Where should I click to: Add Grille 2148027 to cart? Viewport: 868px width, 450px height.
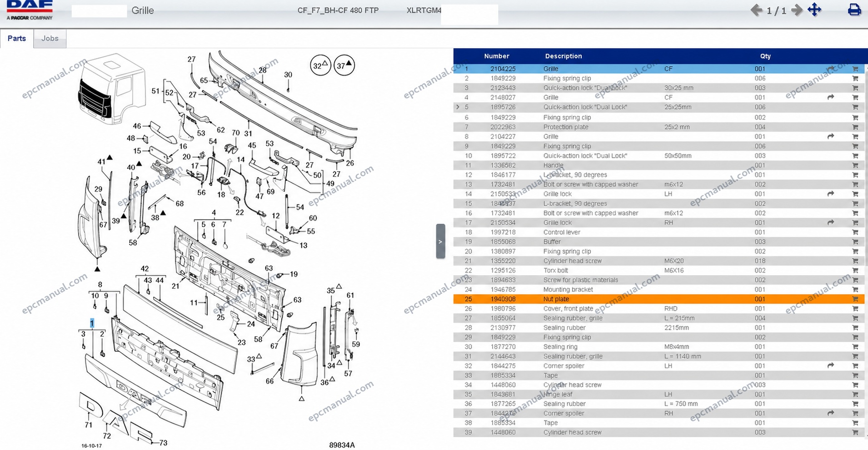(x=855, y=98)
